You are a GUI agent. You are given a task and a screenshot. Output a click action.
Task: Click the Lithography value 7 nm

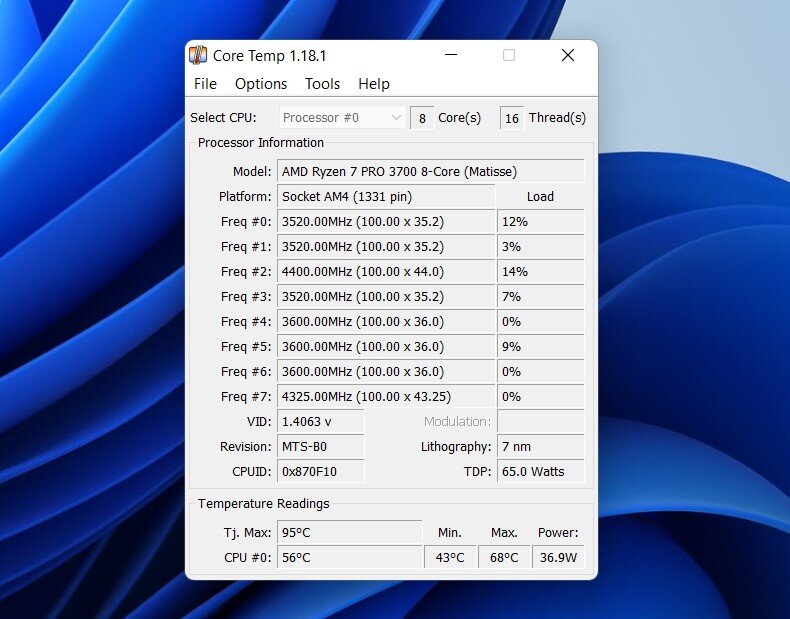coord(541,447)
